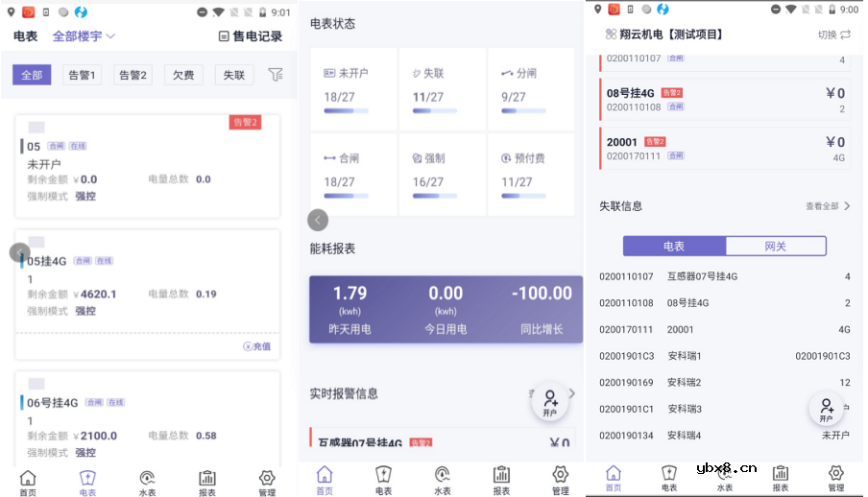
Task: Click 充值 recharge on 05挂4G card
Action: click(257, 346)
